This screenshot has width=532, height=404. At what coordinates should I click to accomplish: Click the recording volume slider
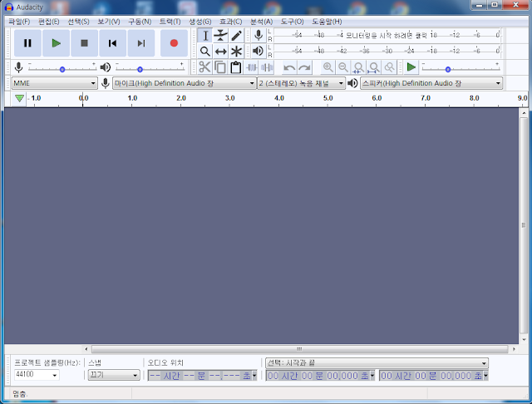click(x=62, y=69)
